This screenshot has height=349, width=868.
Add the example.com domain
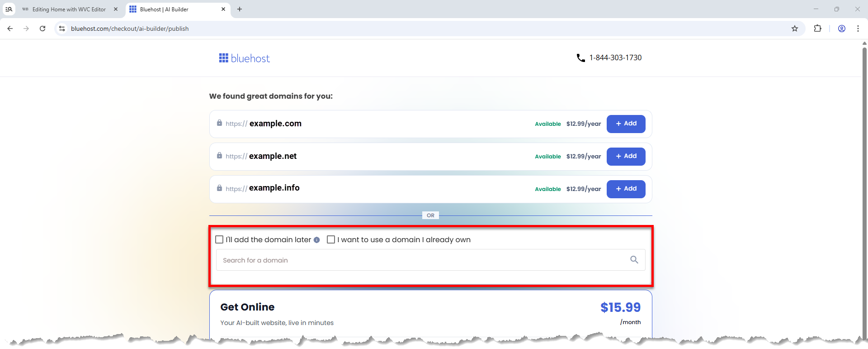click(x=626, y=124)
